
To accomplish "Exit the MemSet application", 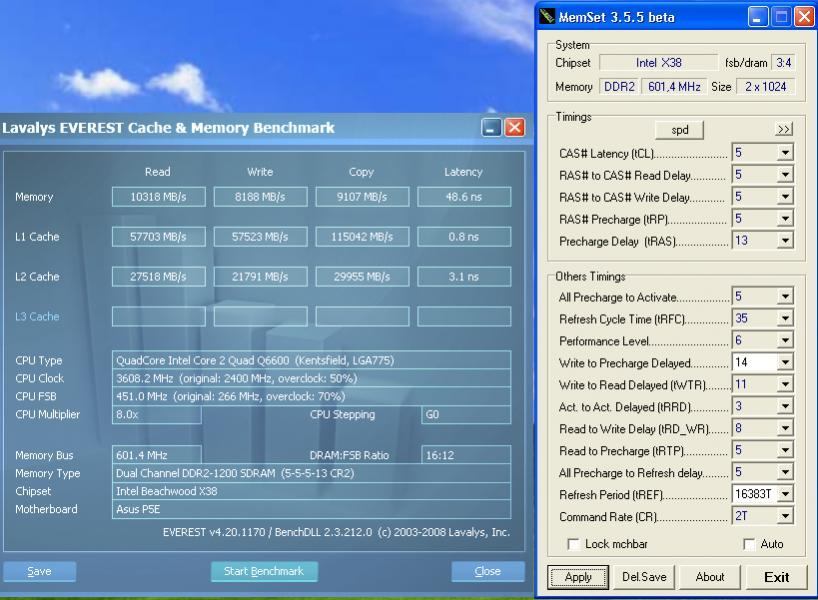I will [x=776, y=577].
